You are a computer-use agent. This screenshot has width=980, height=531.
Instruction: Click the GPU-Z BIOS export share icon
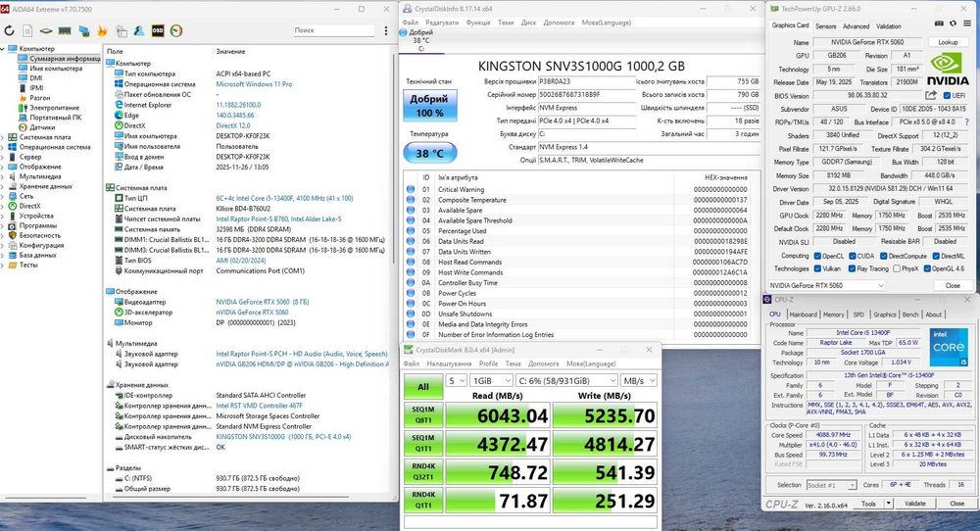[931, 95]
